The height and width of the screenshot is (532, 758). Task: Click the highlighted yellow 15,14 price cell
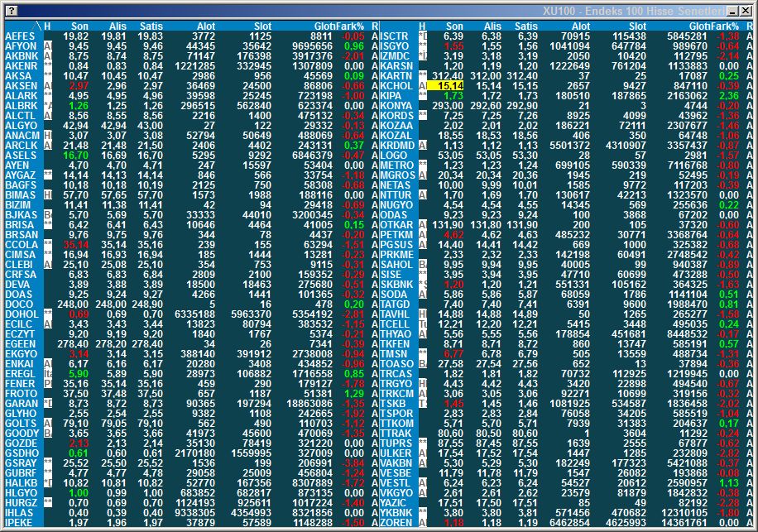(x=445, y=86)
